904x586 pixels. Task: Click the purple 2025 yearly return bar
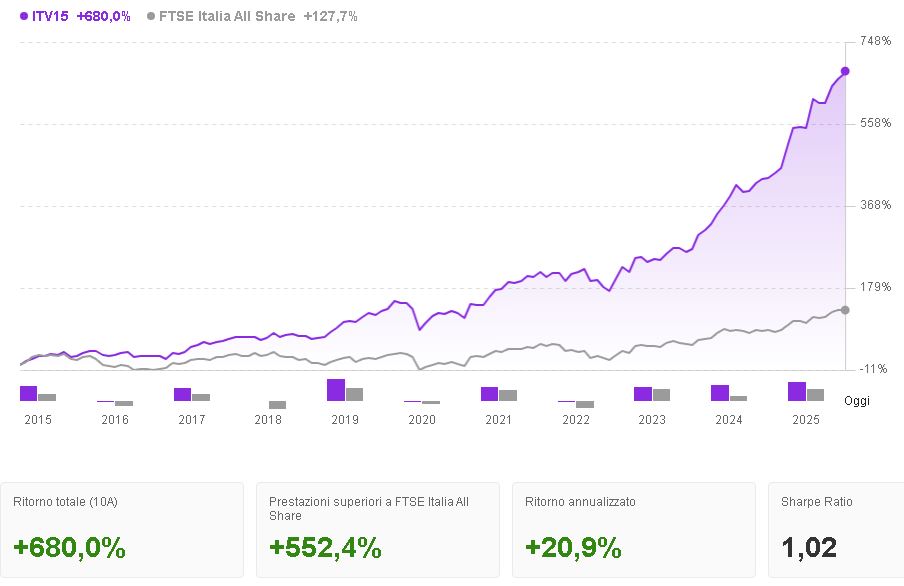coord(797,391)
